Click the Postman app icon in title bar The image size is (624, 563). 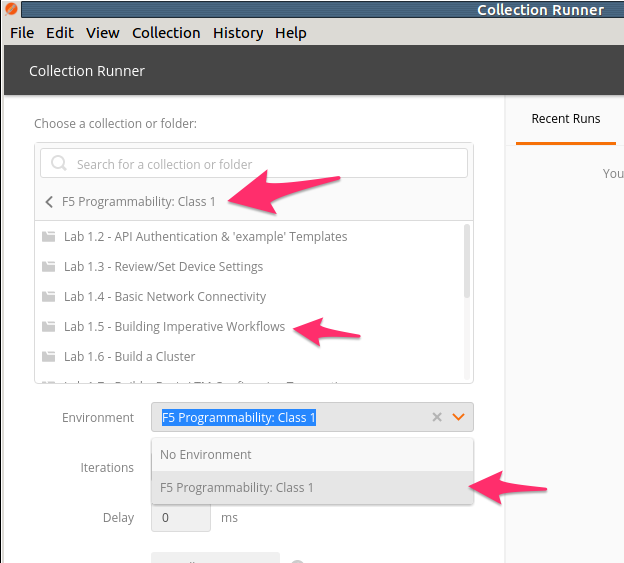pos(11,8)
